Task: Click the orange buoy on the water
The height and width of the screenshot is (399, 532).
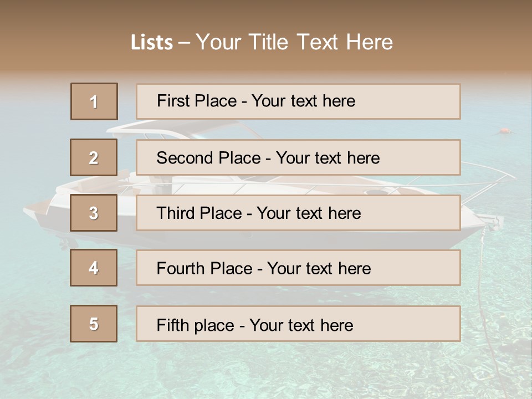Action: pyautogui.click(x=504, y=131)
